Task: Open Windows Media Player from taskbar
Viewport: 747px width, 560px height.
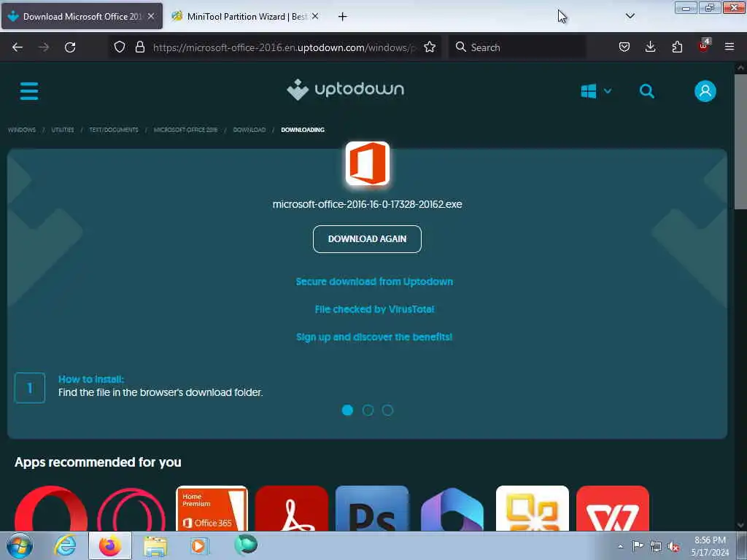Action: [199, 545]
